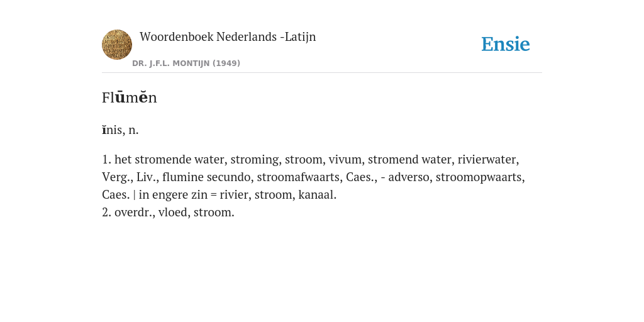Screen dimensions: 644x322
Task: Click the ĭnis, n. grammar line
Action: pos(120,130)
